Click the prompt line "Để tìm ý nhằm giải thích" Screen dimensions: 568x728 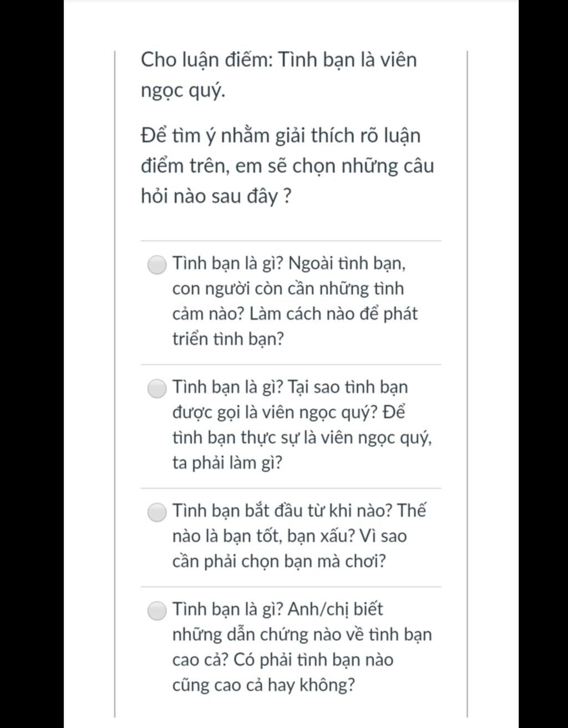point(281,135)
